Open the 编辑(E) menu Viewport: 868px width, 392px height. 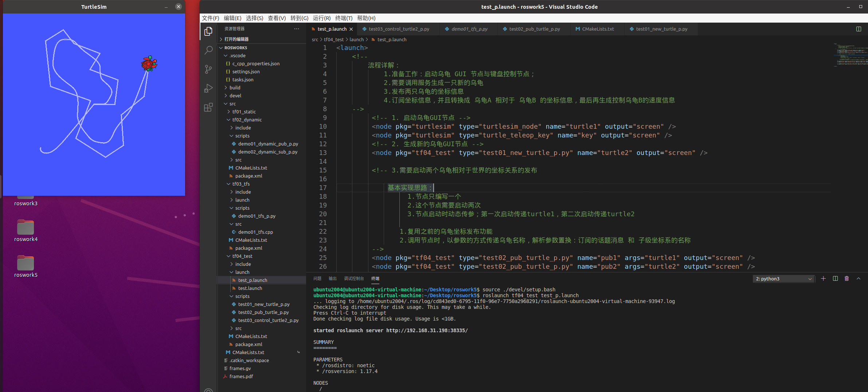pos(232,18)
